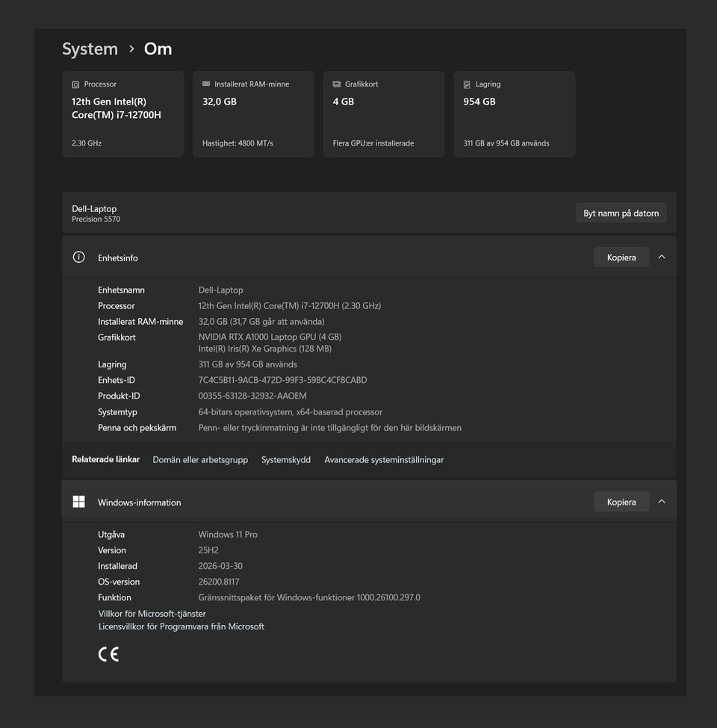Copy device info with Enhetsinfo Kopiera button
This screenshot has width=717, height=728.
(621, 257)
